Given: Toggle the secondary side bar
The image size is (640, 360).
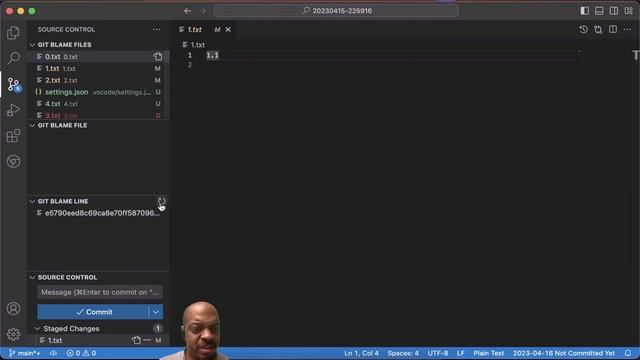Looking at the screenshot, I should coord(614,11).
